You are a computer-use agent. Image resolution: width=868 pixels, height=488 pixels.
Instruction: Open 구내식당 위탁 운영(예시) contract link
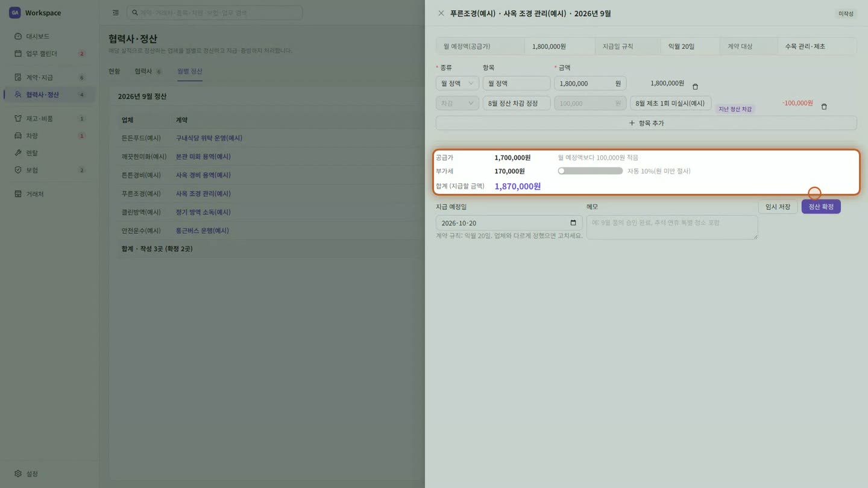(209, 138)
